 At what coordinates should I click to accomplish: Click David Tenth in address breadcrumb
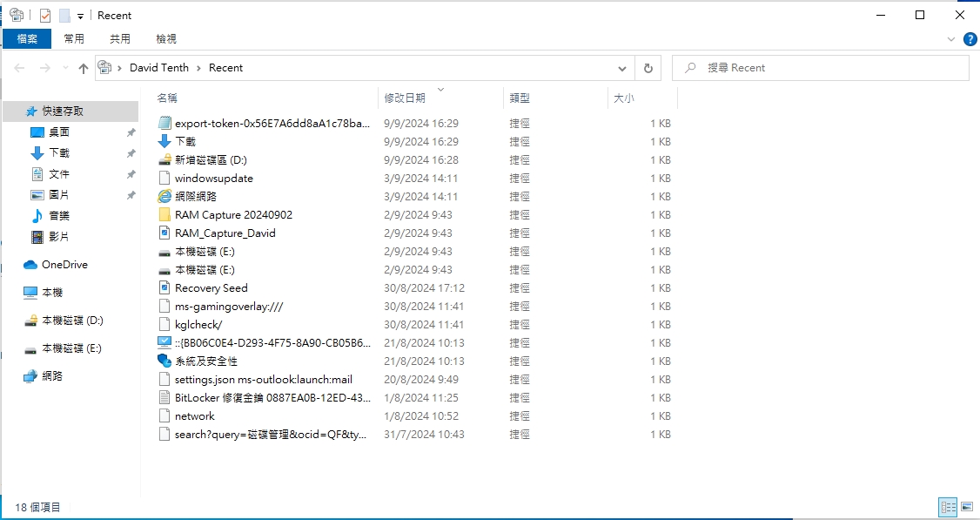[x=158, y=68]
